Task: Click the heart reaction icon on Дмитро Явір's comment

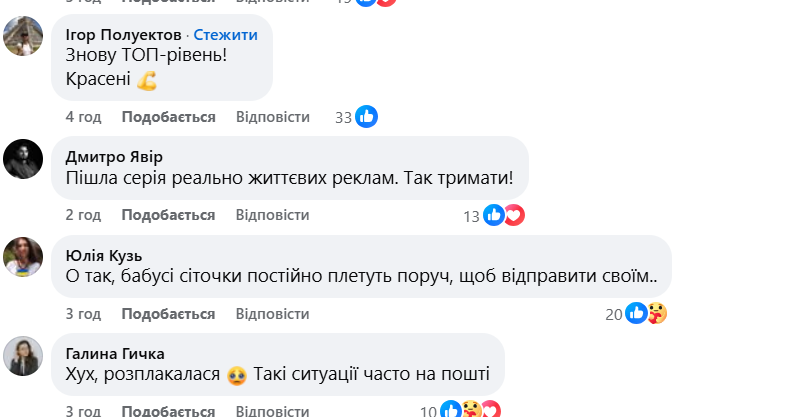Action: pos(513,215)
